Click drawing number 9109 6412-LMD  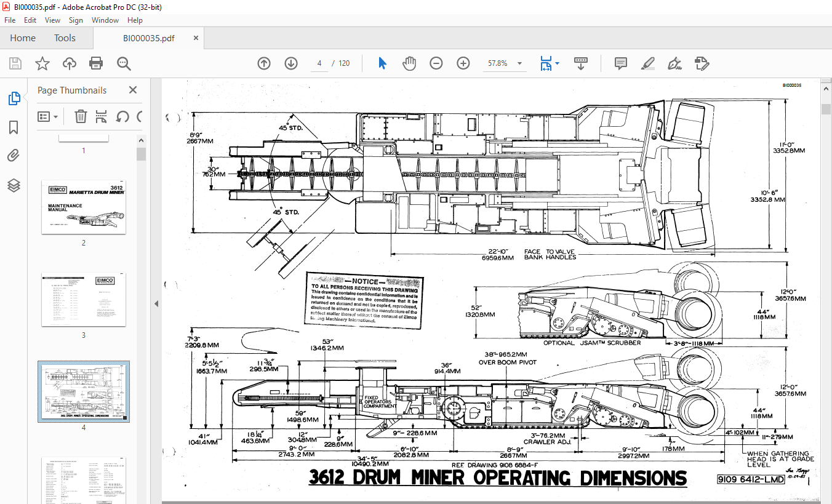click(751, 480)
